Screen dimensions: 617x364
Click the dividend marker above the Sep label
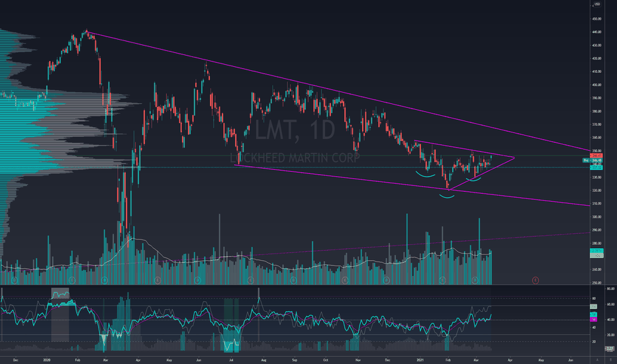[293, 280]
